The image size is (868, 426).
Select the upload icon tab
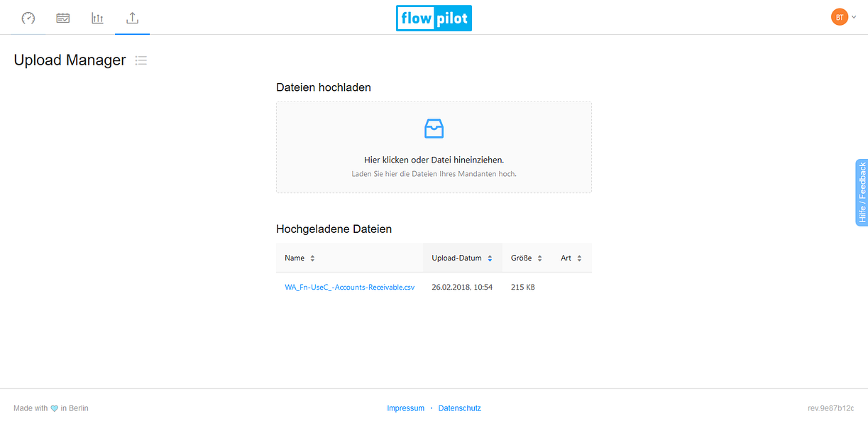pos(132,18)
